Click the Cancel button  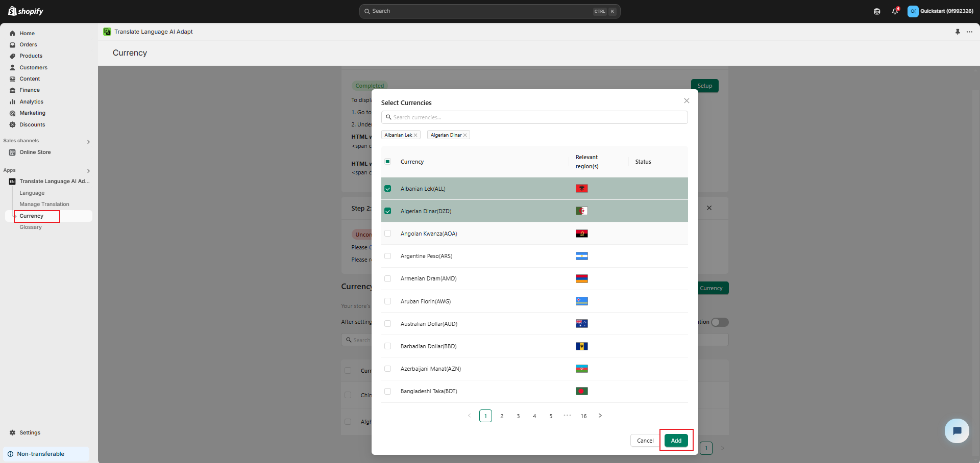(645, 441)
